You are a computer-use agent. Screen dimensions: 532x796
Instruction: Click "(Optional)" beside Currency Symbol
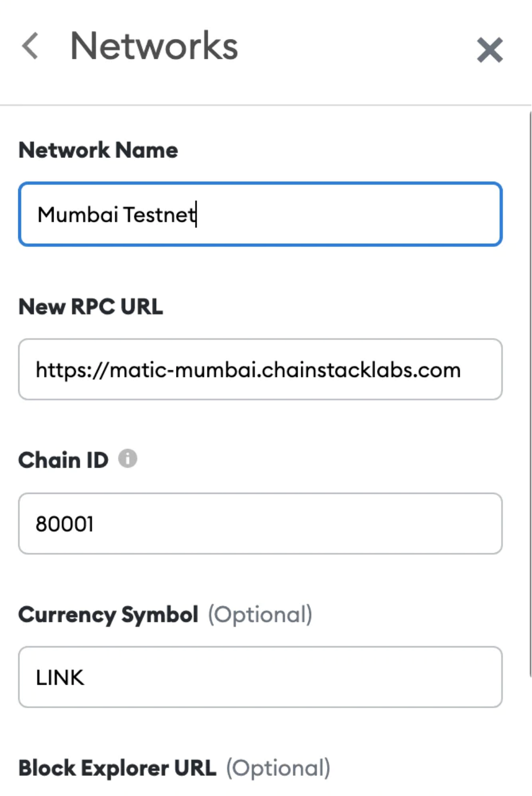click(x=260, y=614)
